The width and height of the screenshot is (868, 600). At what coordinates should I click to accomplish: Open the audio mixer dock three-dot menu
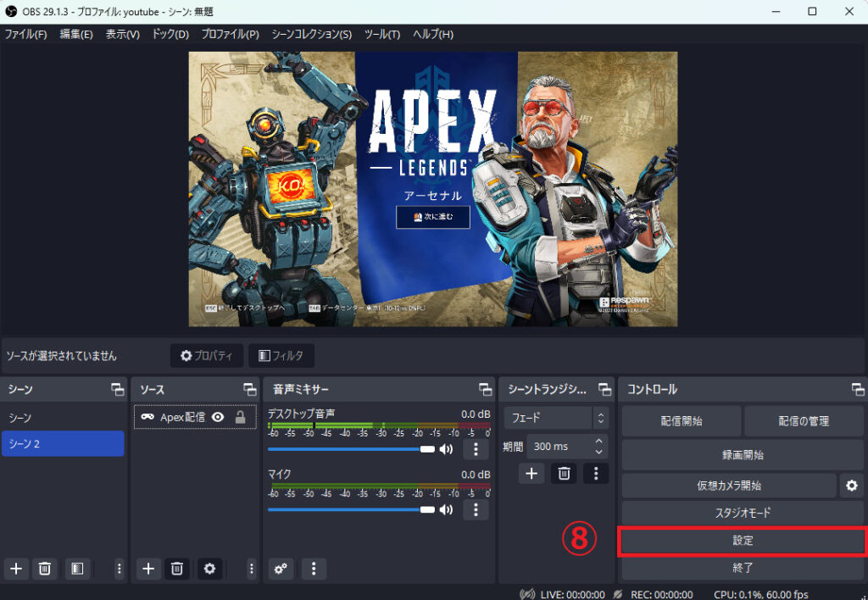[x=314, y=569]
